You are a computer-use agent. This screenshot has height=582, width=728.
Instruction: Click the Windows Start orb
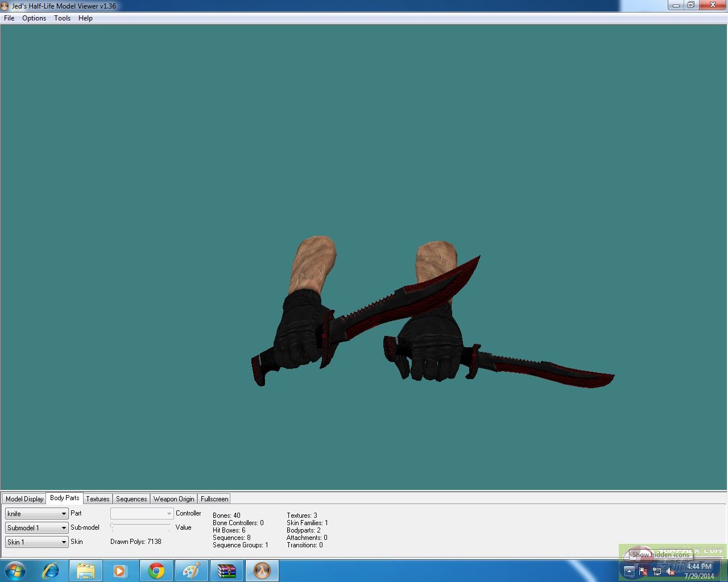click(x=15, y=570)
